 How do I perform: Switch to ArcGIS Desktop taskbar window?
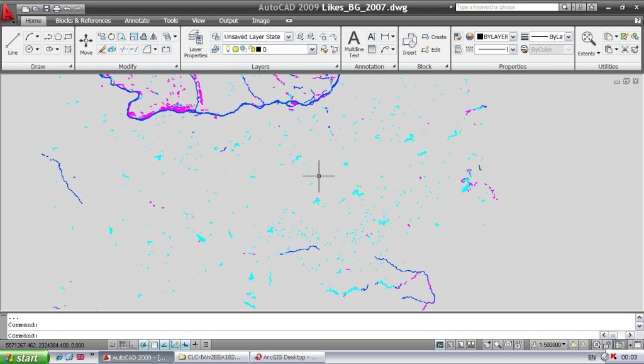point(287,358)
